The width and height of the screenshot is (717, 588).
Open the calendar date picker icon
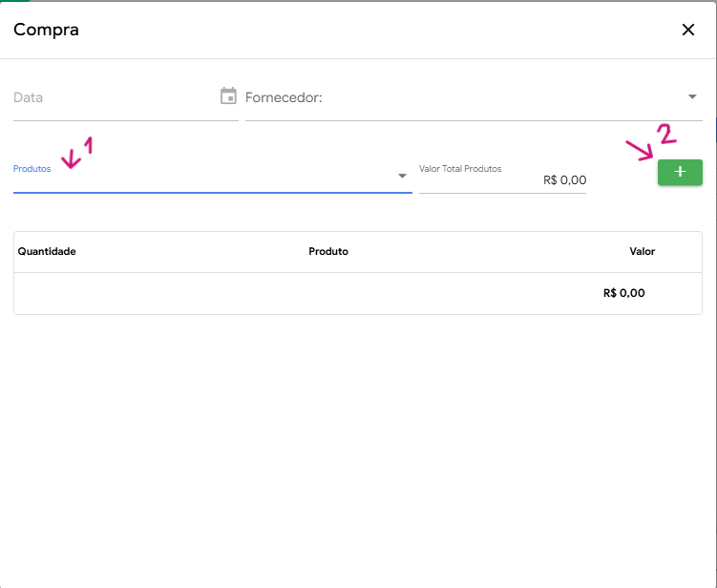[x=228, y=96]
